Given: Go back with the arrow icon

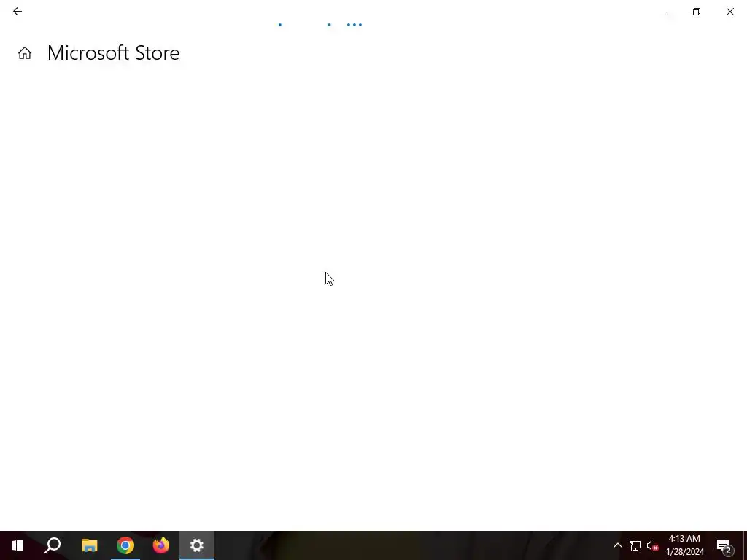Looking at the screenshot, I should point(18,12).
